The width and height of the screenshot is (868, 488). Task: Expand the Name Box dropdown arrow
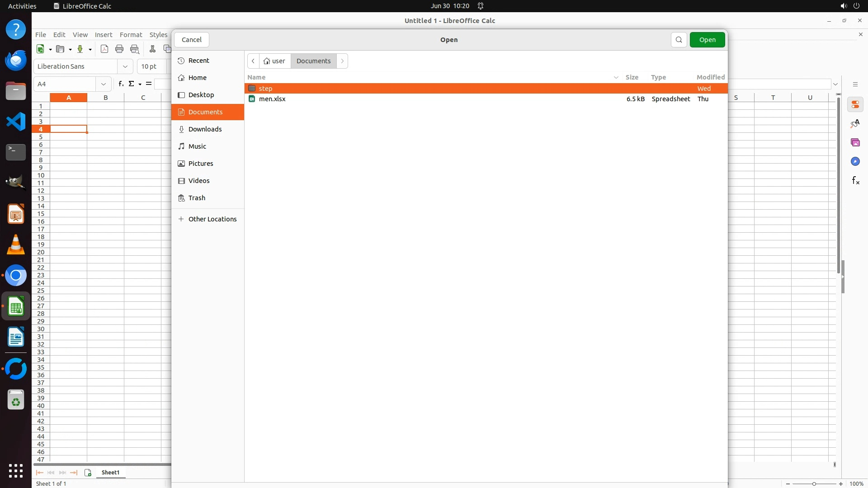point(104,84)
